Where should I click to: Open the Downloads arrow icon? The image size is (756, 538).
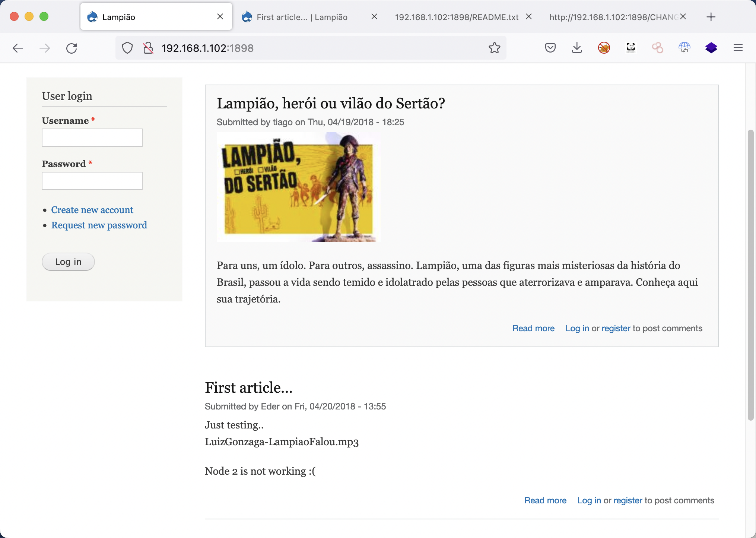(577, 48)
